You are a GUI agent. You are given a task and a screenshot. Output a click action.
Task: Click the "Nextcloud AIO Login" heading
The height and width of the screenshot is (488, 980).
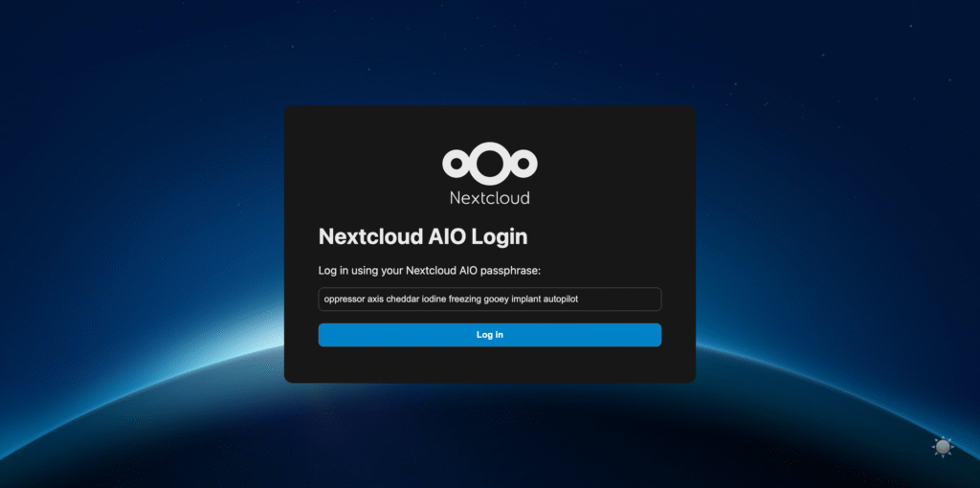coord(422,236)
